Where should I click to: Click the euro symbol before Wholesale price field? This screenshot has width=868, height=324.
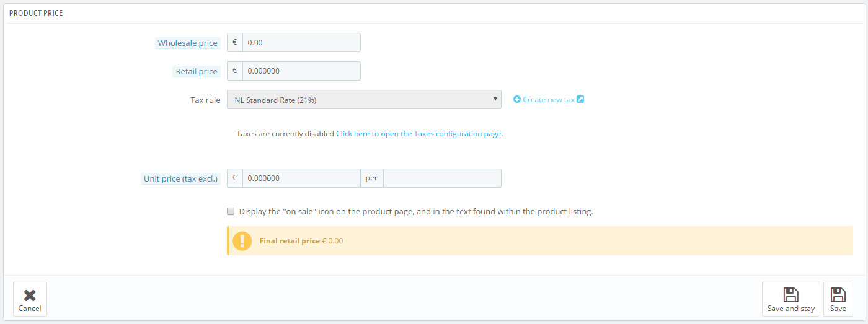click(235, 43)
